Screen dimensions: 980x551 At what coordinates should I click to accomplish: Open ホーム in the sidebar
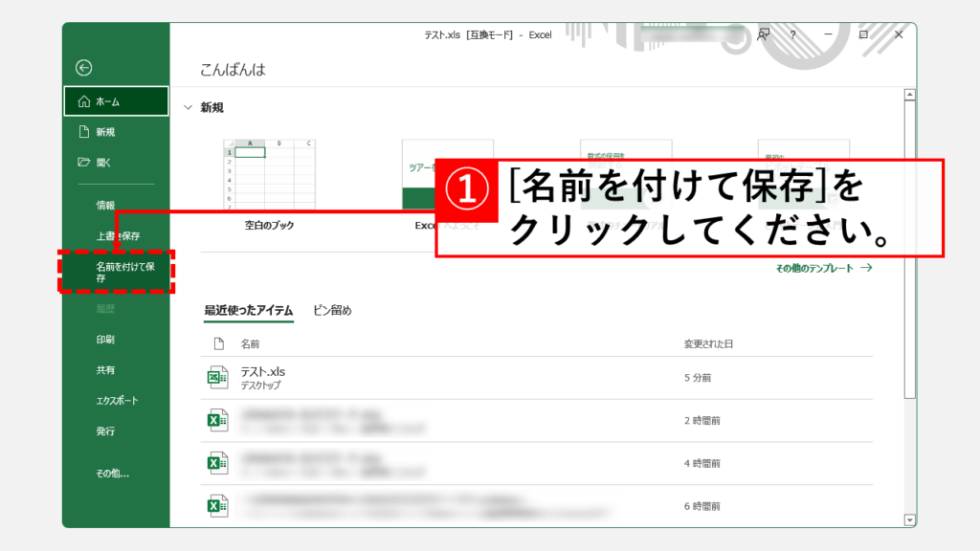(x=108, y=100)
